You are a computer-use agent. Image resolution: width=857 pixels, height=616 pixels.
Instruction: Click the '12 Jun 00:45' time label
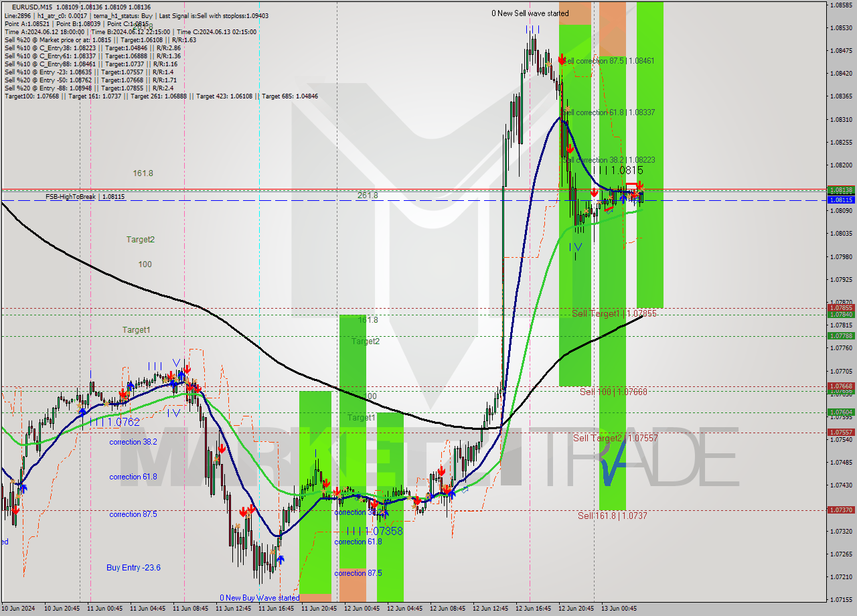click(361, 609)
